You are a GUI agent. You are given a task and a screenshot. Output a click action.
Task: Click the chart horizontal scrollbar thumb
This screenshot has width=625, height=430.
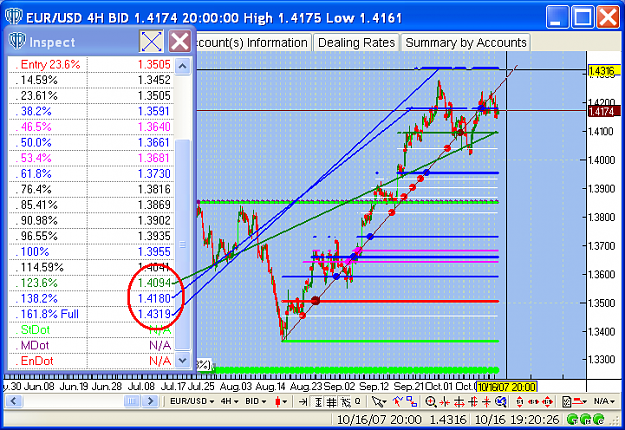coord(132,401)
